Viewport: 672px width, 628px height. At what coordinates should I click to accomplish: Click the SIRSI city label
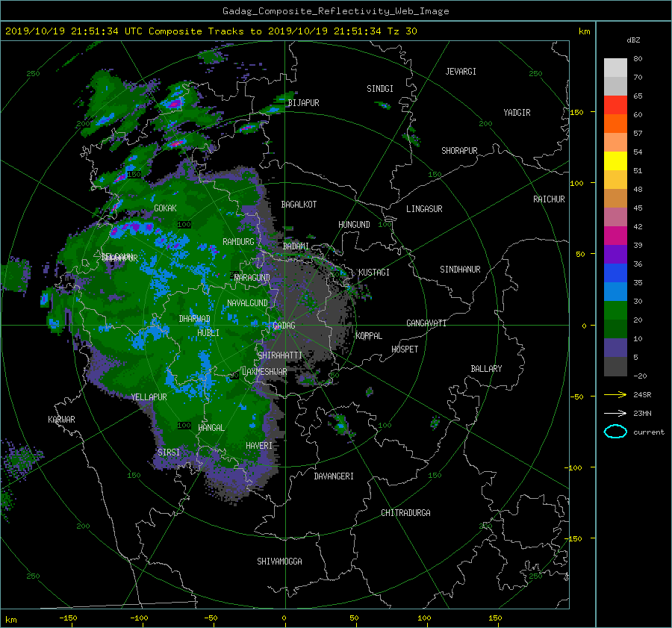click(169, 453)
